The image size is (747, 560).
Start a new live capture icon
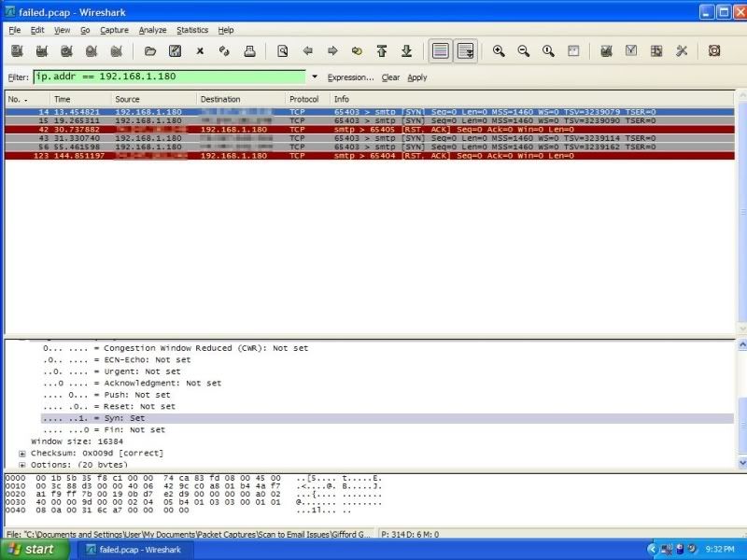pos(66,51)
